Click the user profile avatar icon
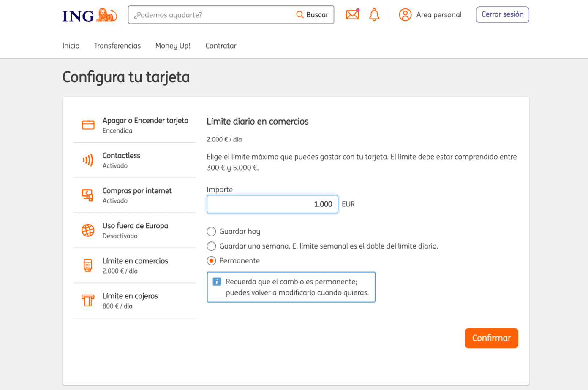This screenshot has height=390, width=588. (405, 15)
